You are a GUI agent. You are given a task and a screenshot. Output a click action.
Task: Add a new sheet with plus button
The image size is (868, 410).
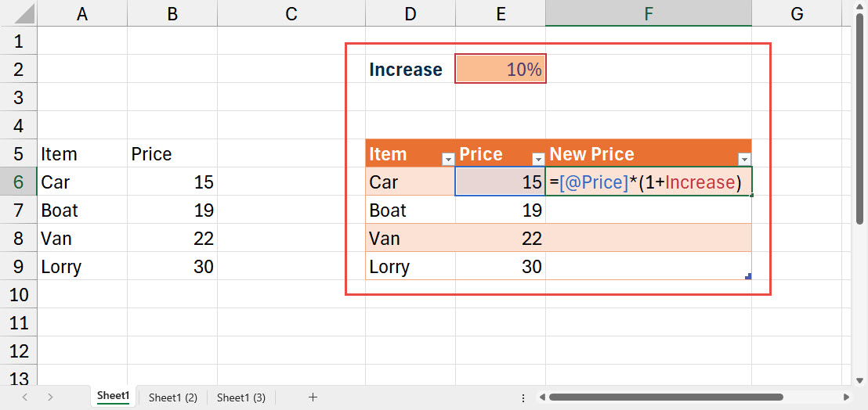point(313,397)
